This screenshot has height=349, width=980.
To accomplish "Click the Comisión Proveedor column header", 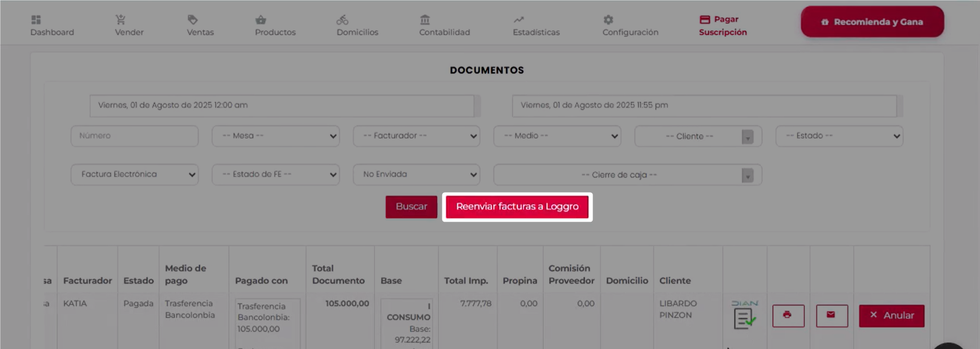I will pos(571,274).
